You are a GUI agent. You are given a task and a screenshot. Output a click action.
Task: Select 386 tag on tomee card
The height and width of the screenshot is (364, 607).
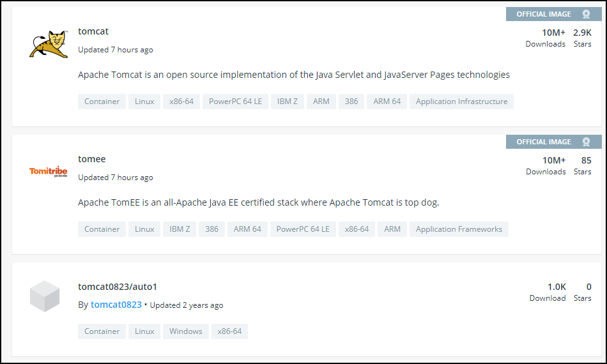(211, 229)
